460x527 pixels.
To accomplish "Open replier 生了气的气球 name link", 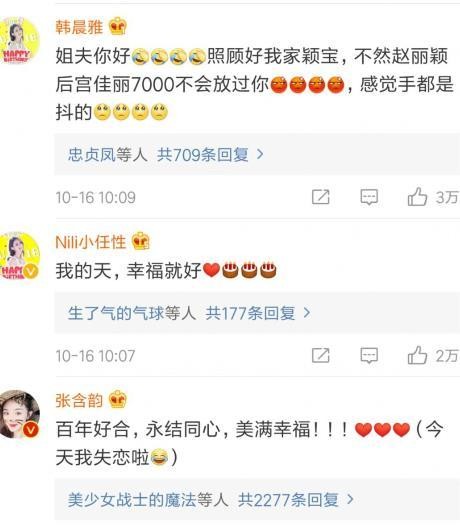I will coord(116,313).
